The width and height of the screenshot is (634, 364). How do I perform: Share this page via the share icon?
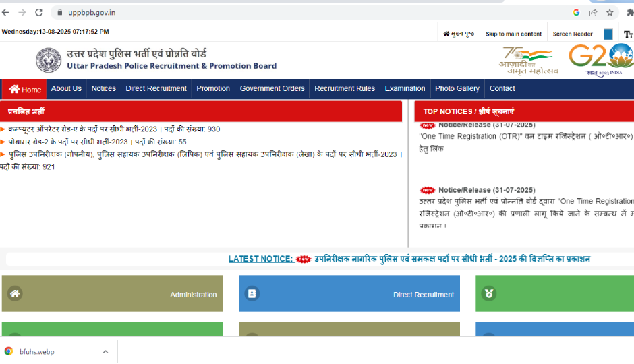[593, 13]
